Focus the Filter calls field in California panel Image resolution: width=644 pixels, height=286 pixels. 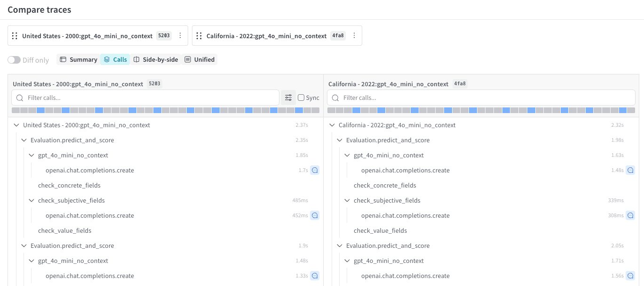click(x=481, y=98)
